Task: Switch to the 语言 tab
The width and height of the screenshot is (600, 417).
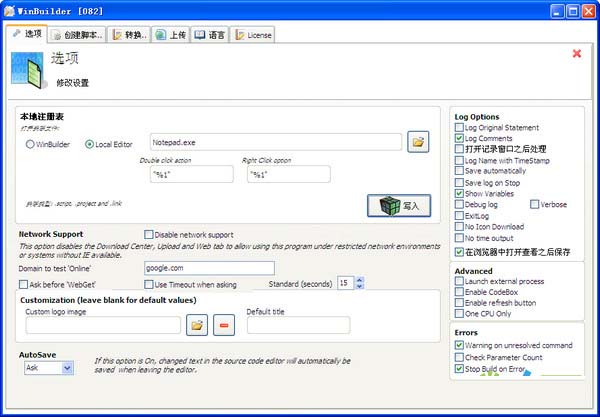Action: click(x=209, y=35)
